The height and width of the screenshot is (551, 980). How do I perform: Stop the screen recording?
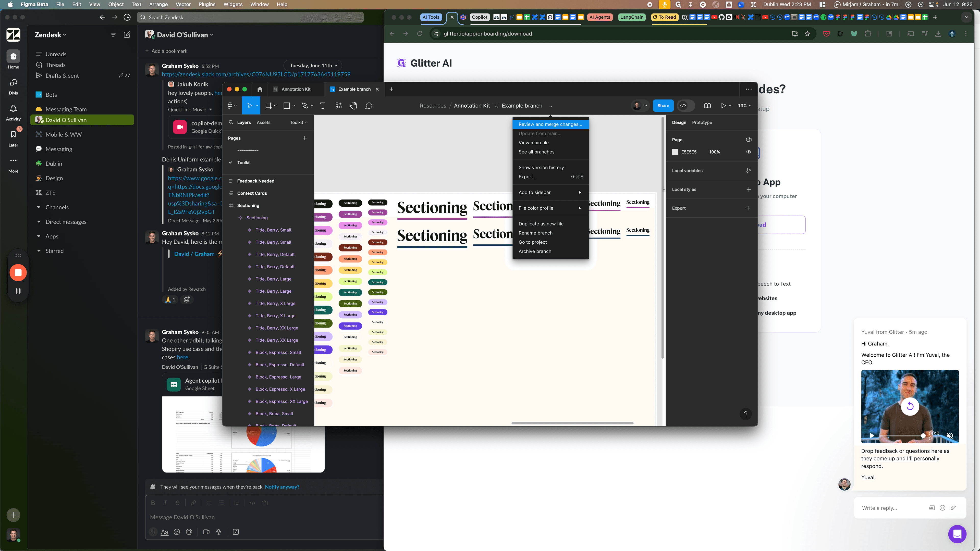(18, 273)
